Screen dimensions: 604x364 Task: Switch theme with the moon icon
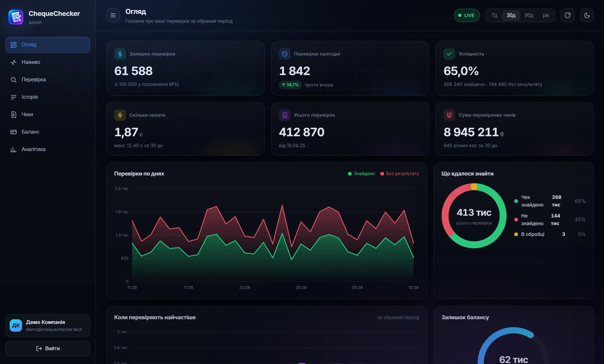(587, 15)
